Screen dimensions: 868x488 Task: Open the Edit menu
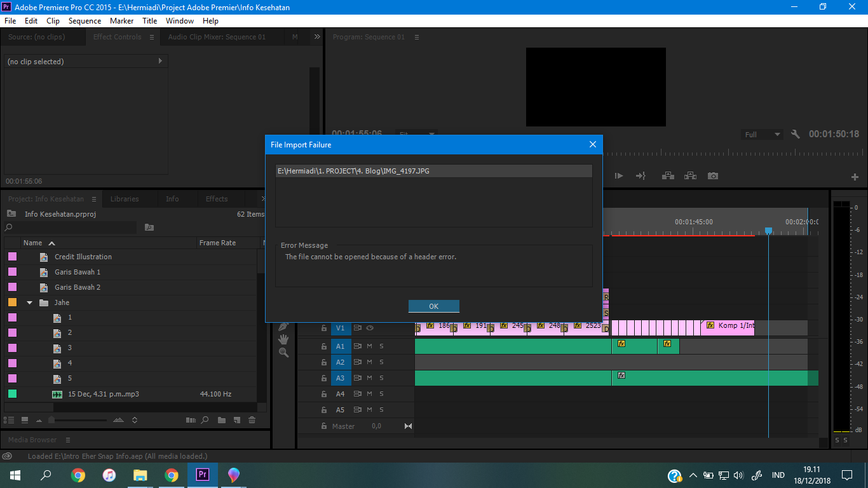(31, 21)
